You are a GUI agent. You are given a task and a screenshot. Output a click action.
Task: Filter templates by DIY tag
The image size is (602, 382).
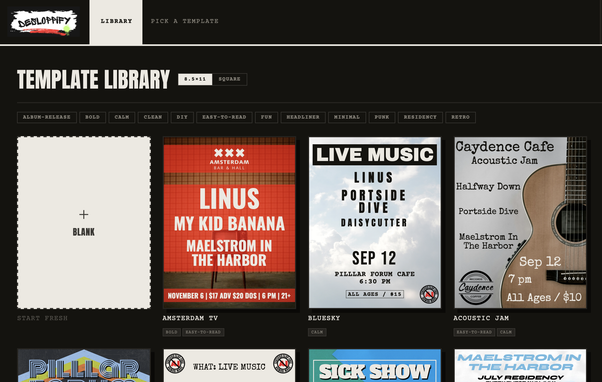point(182,117)
